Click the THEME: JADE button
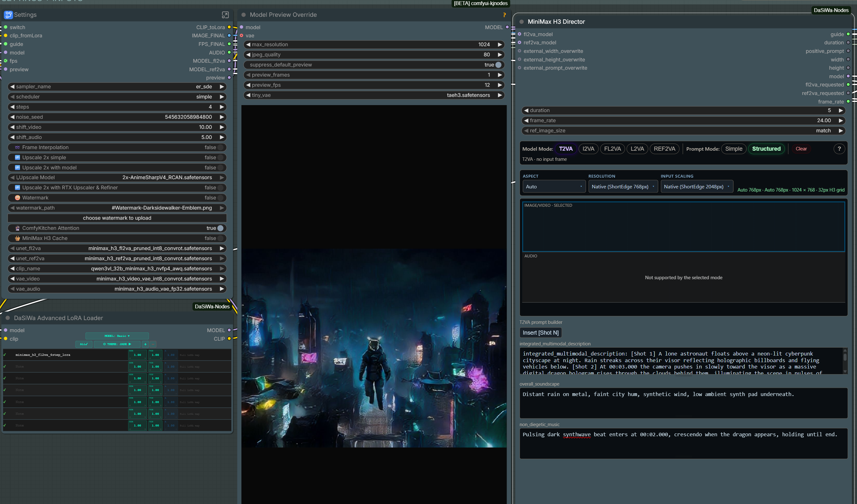Viewport: 857px width, 504px height. (x=117, y=344)
